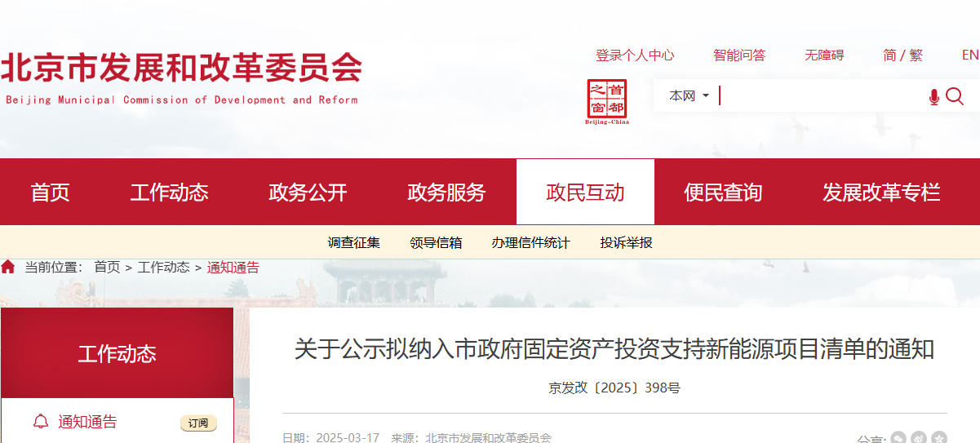Click the magnifying glass search icon
This screenshot has width=980, height=443.
coord(955,96)
